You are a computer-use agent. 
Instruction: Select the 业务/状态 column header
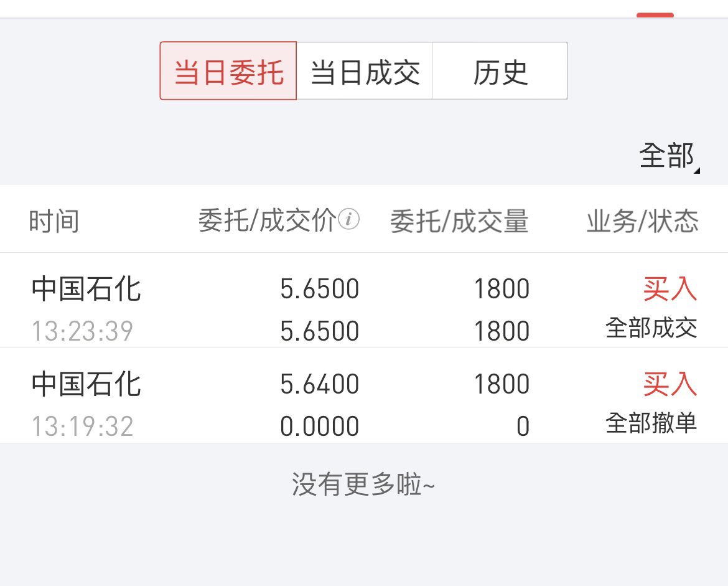pos(643,220)
